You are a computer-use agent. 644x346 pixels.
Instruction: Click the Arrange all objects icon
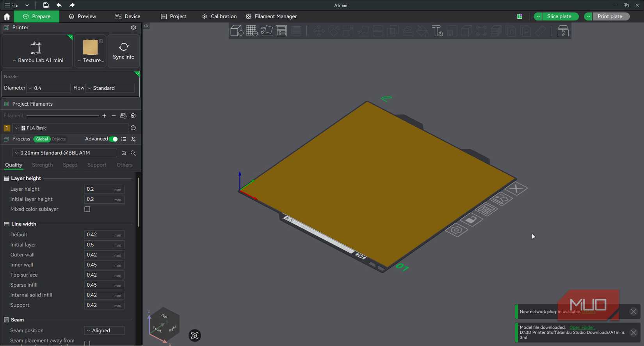281,31
